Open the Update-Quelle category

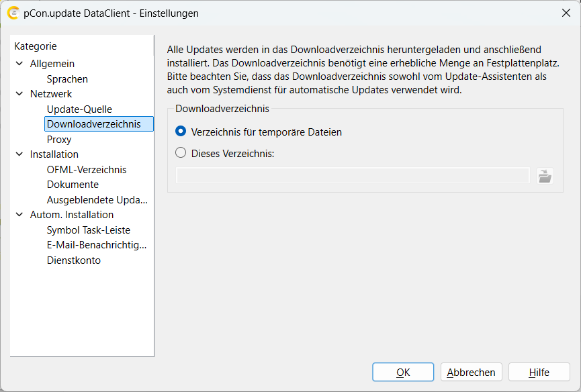click(79, 109)
